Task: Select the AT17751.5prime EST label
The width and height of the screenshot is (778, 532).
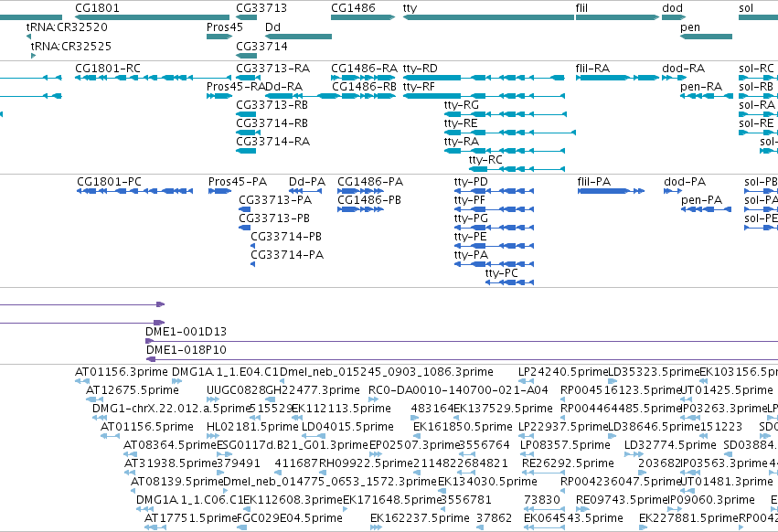Action: click(191, 518)
